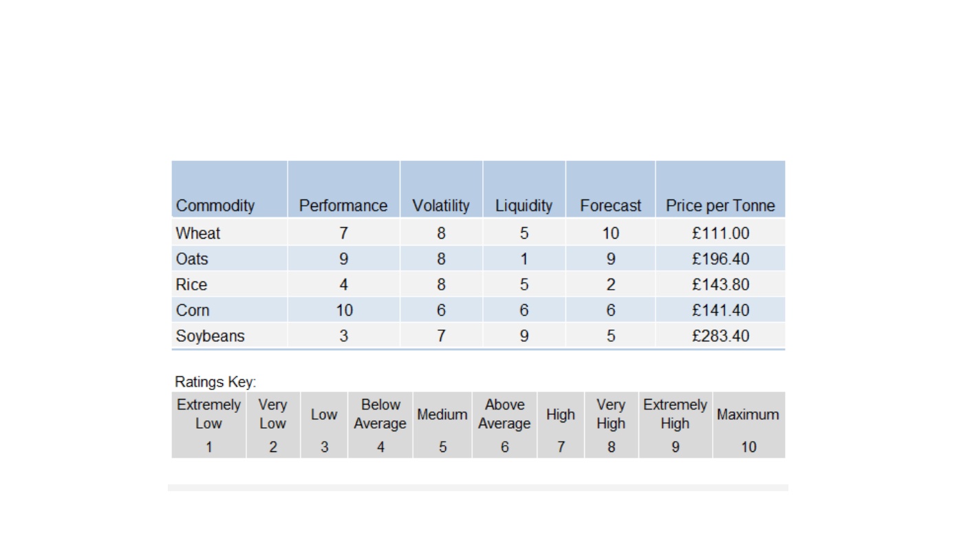Select the Oats commodity name

[192, 259]
